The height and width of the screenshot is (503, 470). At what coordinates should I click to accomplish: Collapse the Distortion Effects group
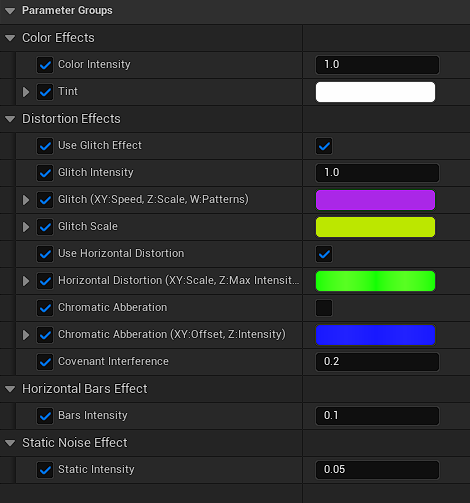(10, 119)
